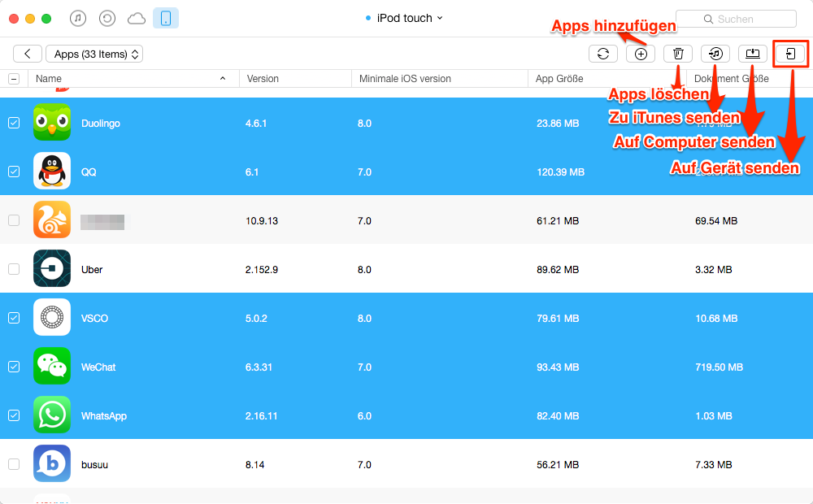813x504 pixels.
Task: Uncheck the VSCO row checkbox
Action: tap(14, 318)
